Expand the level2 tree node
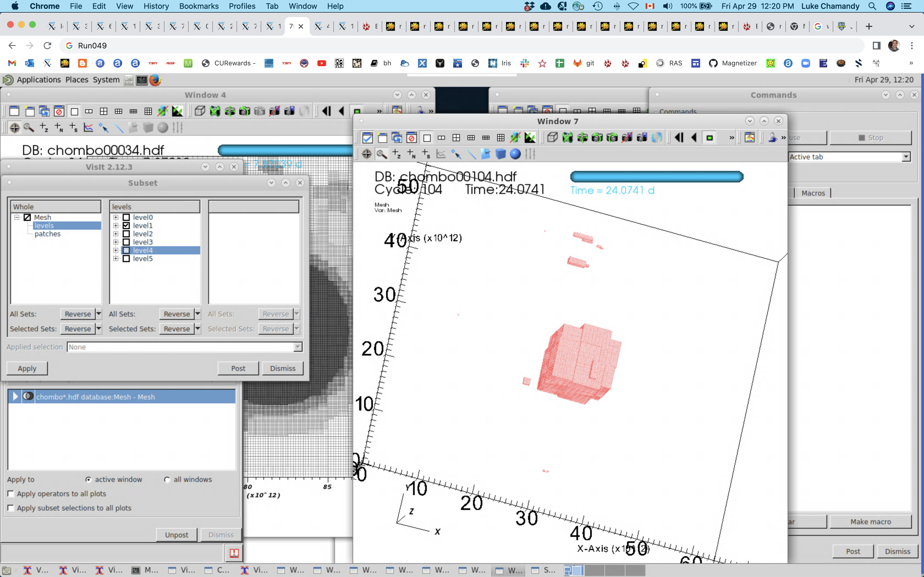Viewport: 924px width, 577px height. (x=116, y=234)
